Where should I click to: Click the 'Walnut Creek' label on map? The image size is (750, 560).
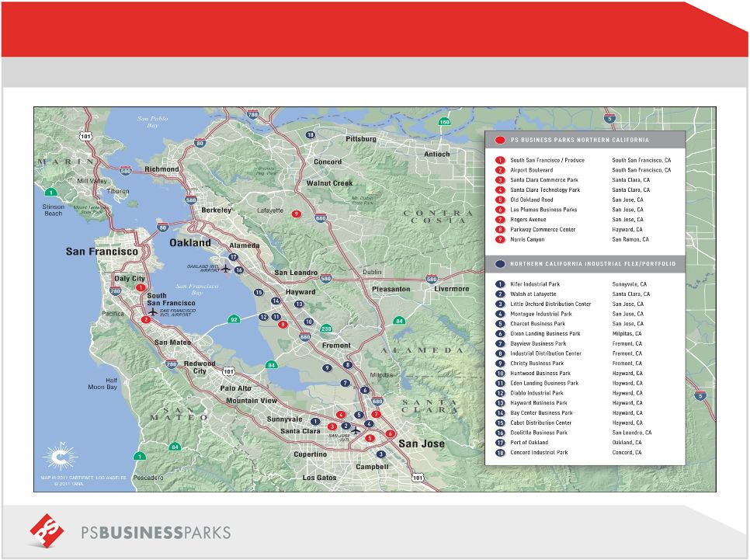[329, 183]
